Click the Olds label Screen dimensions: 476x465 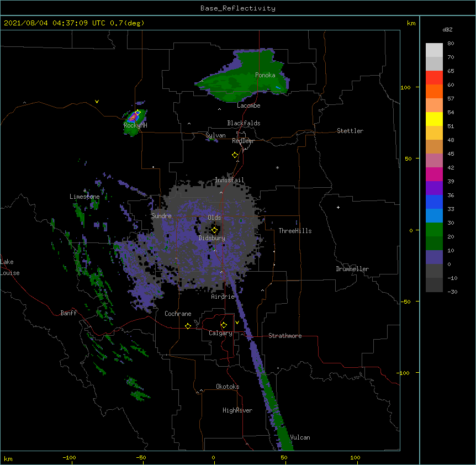coord(214,218)
